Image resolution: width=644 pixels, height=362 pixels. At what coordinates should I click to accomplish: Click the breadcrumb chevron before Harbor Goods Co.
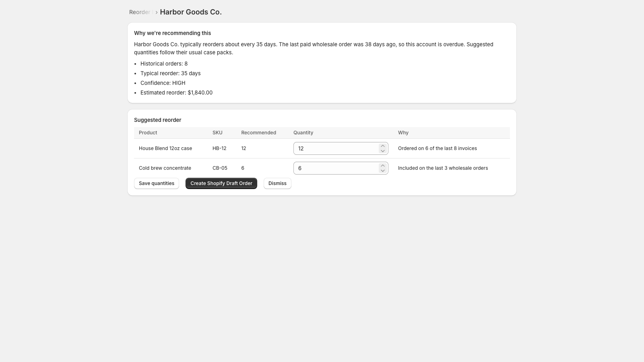(x=157, y=12)
